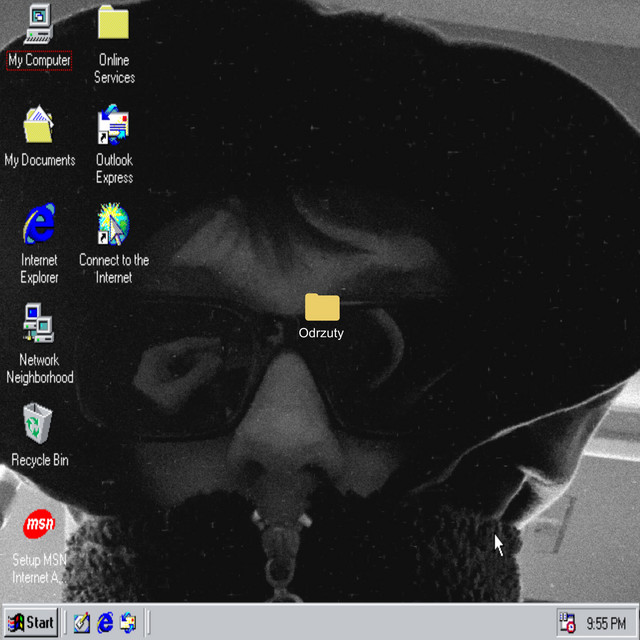Click the grip handle left of Quick Launch

tap(66, 623)
